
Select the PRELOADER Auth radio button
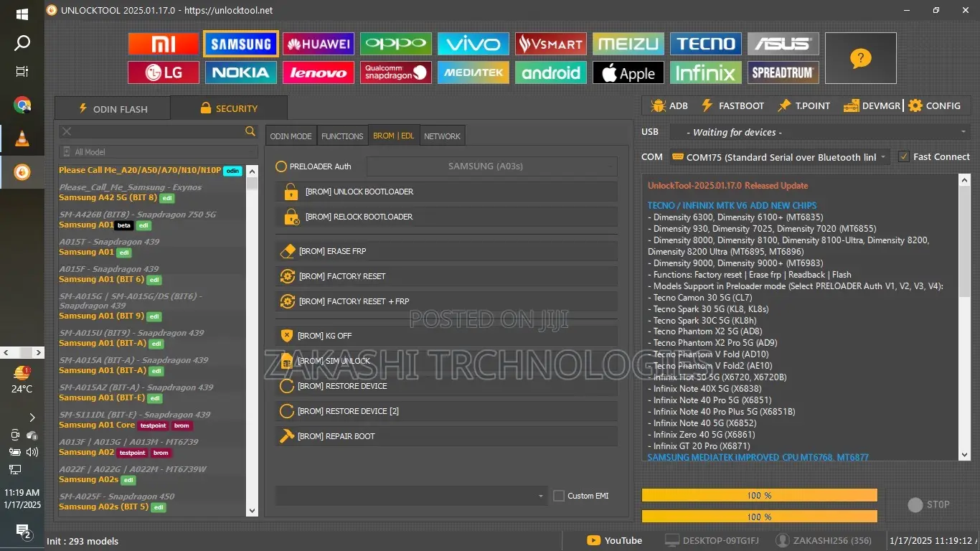(x=281, y=166)
